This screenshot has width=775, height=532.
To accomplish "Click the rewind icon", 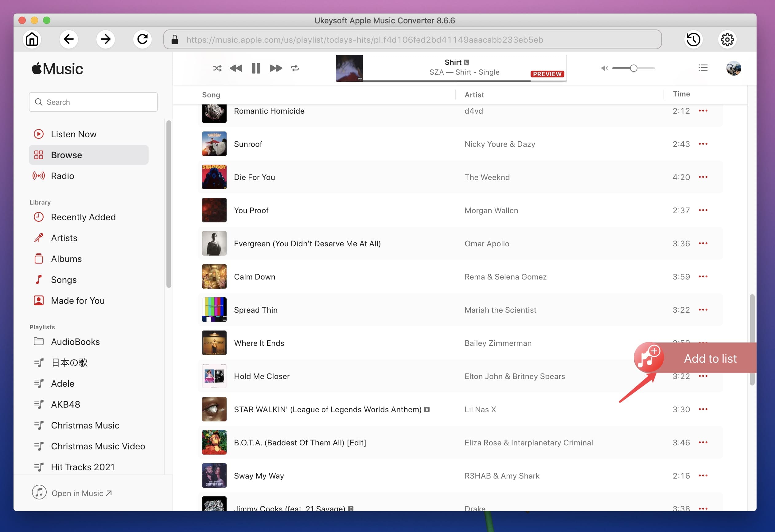I will coord(236,68).
